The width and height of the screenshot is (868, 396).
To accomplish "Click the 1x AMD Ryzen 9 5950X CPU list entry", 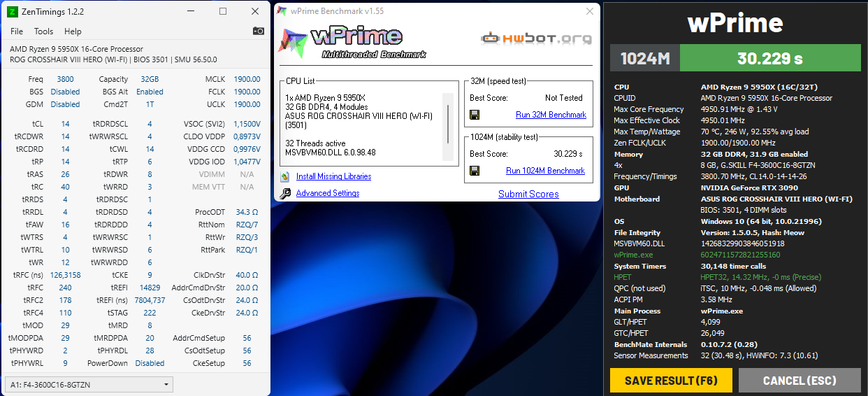I will (x=325, y=98).
